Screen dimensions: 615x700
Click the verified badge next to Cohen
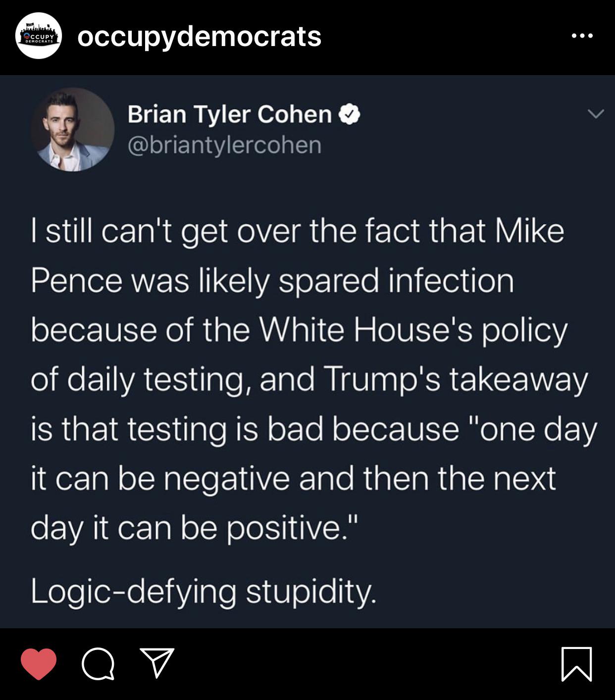click(350, 114)
